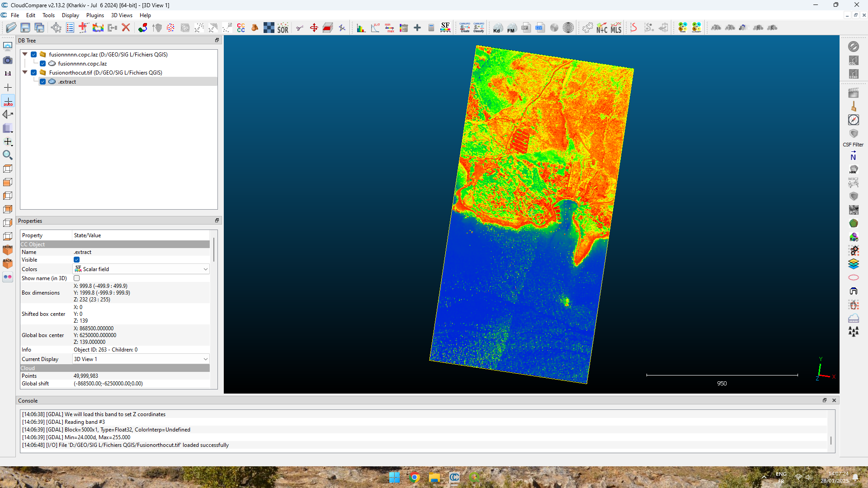Toggle the Visible property checkbox
This screenshot has height=488, width=868.
77,260
